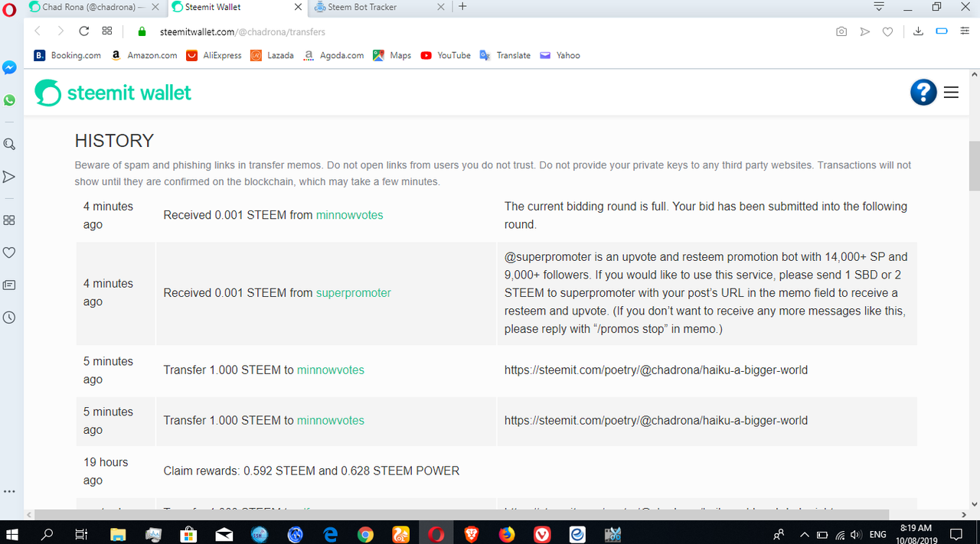
Task: Open sidebar setup three-dots menu
Action: click(x=9, y=491)
